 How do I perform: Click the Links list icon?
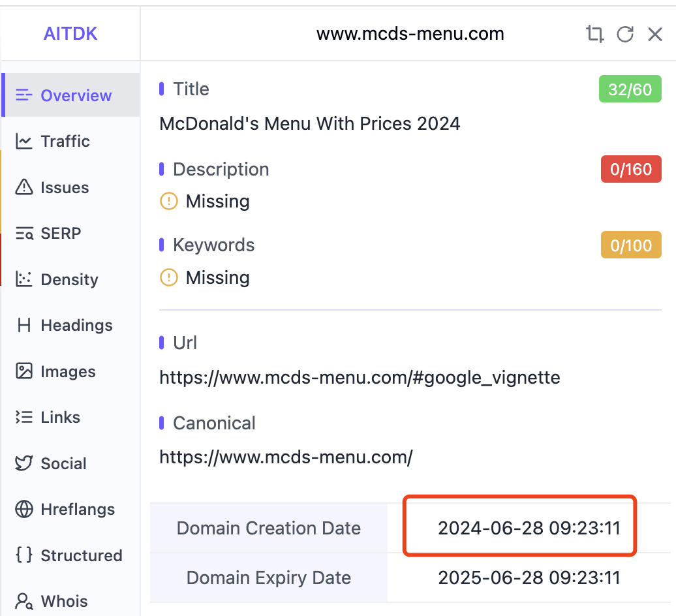[23, 417]
